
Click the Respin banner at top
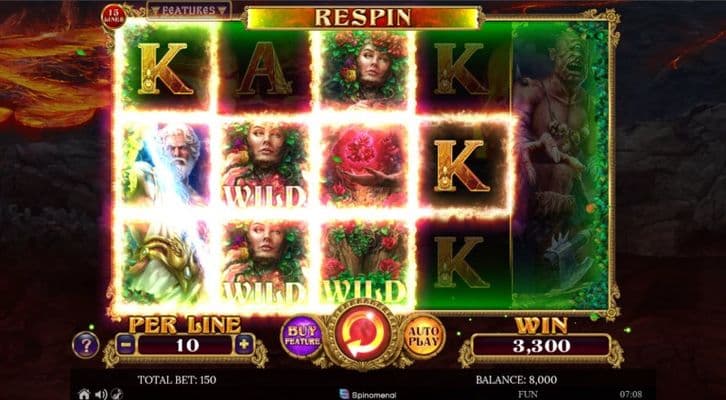pos(363,18)
